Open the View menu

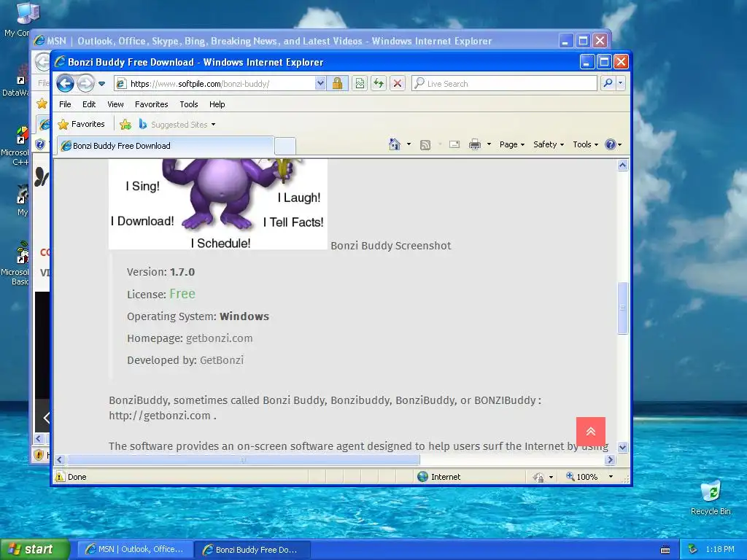115,104
